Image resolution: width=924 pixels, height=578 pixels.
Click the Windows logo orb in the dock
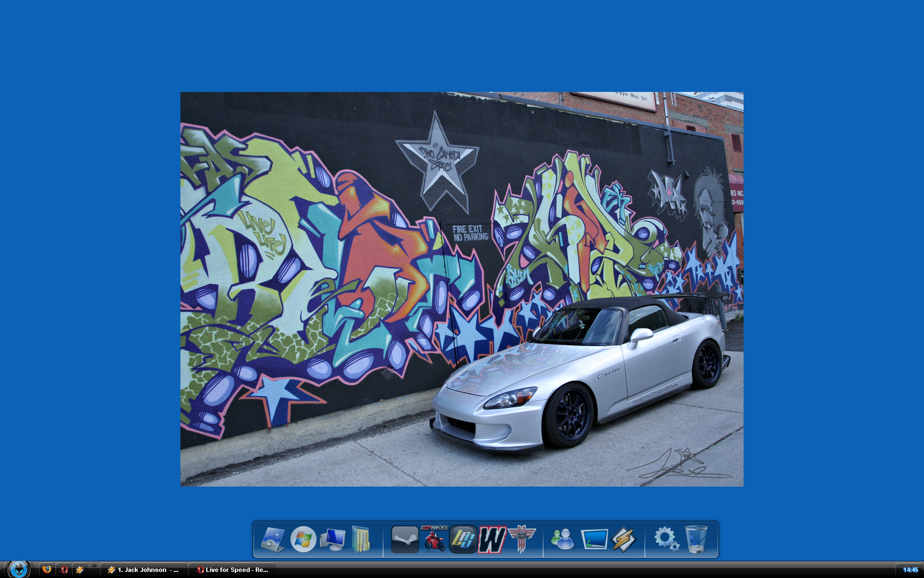[x=303, y=539]
